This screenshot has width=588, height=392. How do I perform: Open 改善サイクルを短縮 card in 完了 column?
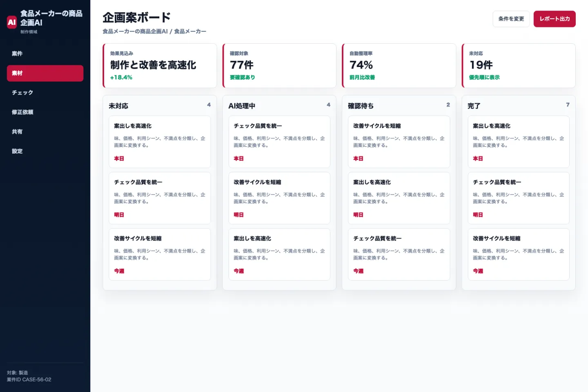tap(519, 254)
